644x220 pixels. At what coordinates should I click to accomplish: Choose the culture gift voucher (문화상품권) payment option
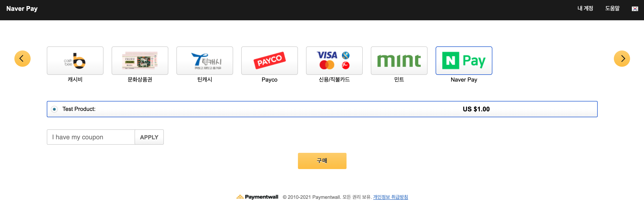click(140, 61)
